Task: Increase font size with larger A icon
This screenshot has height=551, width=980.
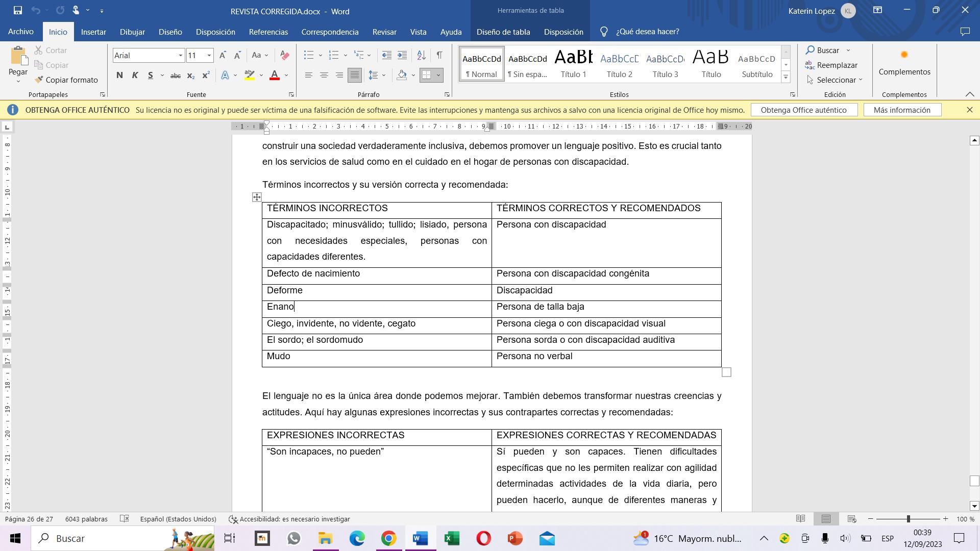Action: coord(223,55)
